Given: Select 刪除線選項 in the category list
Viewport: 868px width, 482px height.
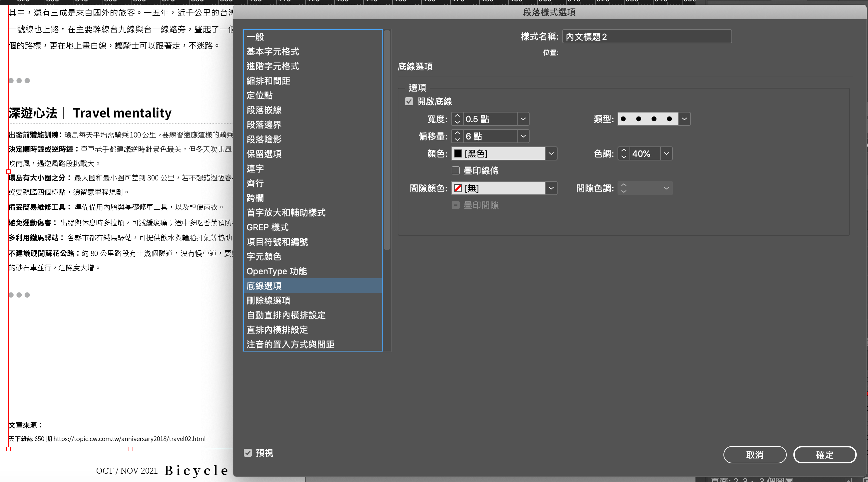Looking at the screenshot, I should coord(268,301).
